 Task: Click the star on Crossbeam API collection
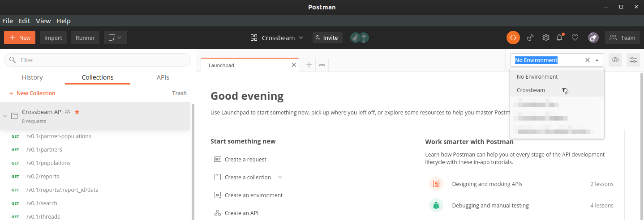coord(77,112)
